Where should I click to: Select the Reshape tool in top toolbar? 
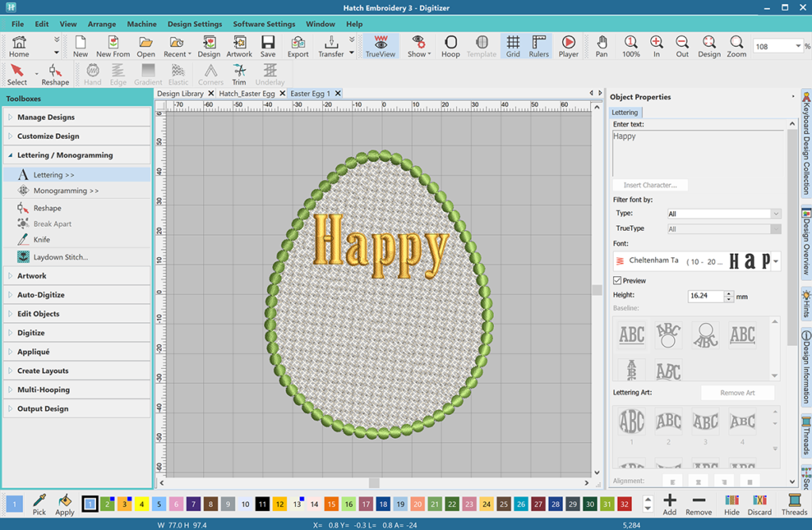[55, 75]
